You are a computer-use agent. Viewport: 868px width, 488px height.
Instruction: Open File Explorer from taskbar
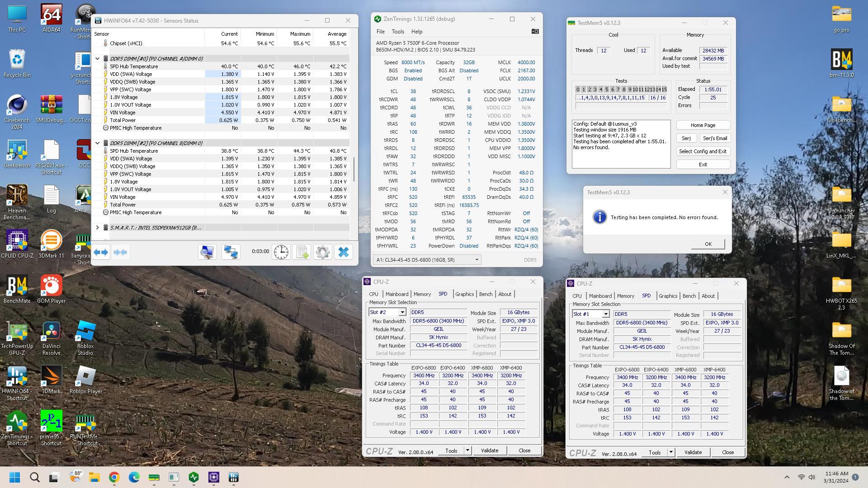point(94,477)
